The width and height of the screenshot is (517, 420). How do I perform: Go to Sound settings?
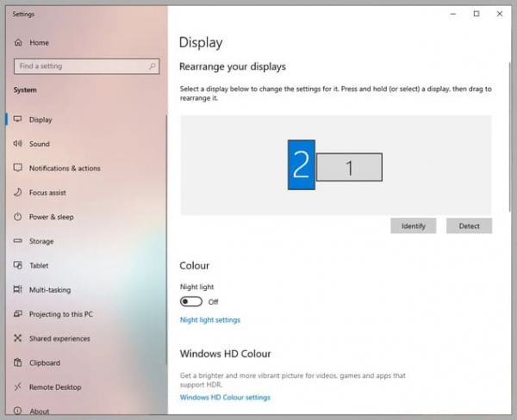[85, 144]
